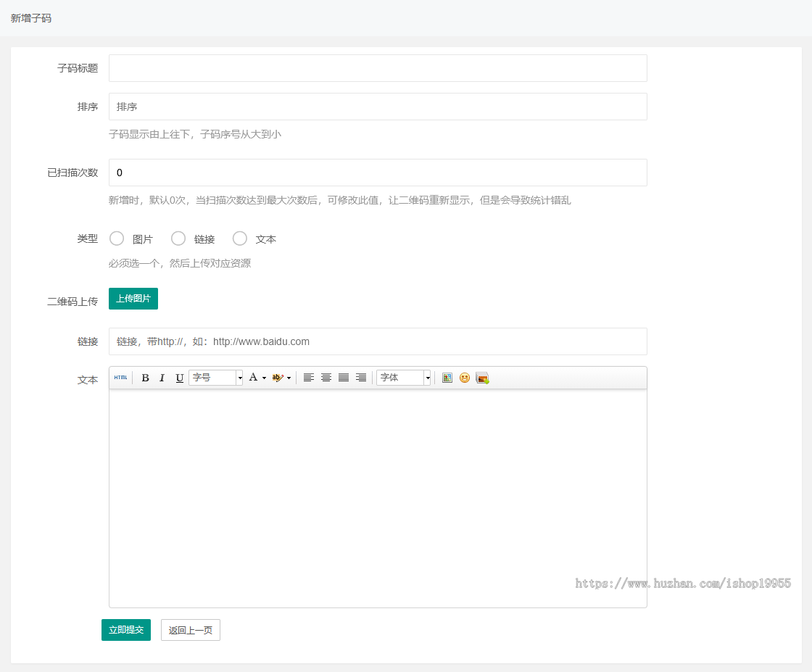Toggle HTML source mode in editor
Image resolution: width=812 pixels, height=672 pixels.
point(120,378)
